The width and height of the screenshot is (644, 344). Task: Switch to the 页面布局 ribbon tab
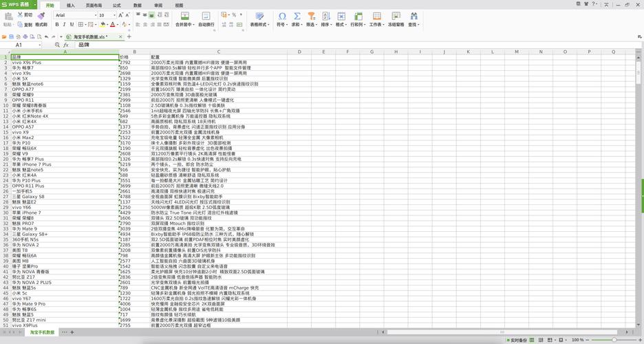94,6
